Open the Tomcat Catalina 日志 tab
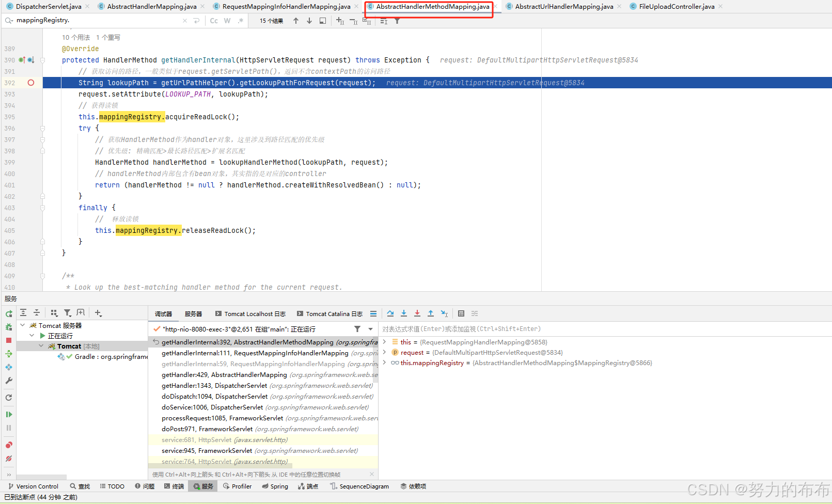The height and width of the screenshot is (504, 832). coord(330,314)
